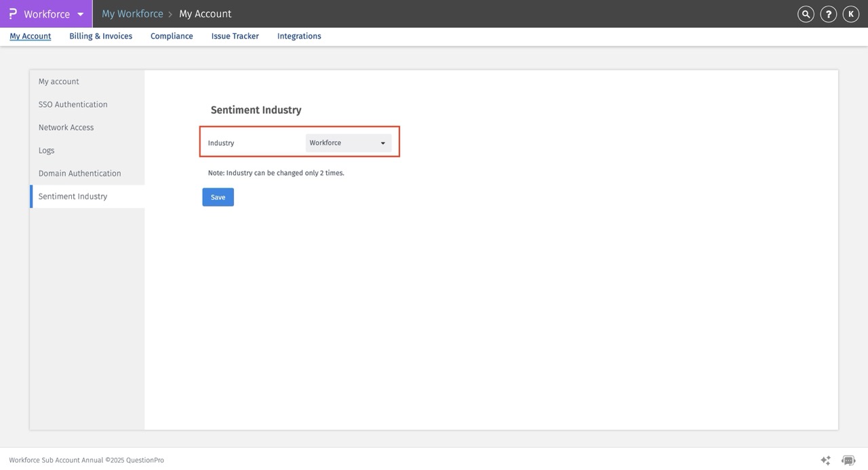
Task: Click the QuestionPro link in the footer
Action: tap(144, 460)
